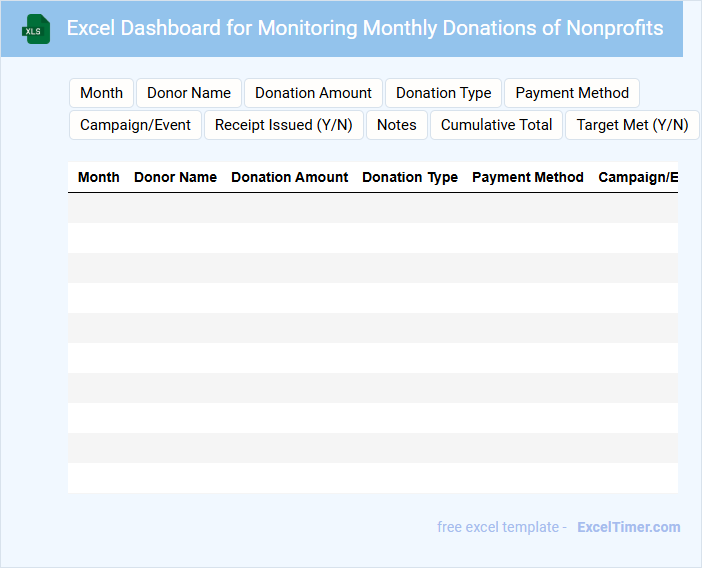Image resolution: width=702 pixels, height=568 pixels.
Task: Click the Month table column header
Action: click(98, 177)
